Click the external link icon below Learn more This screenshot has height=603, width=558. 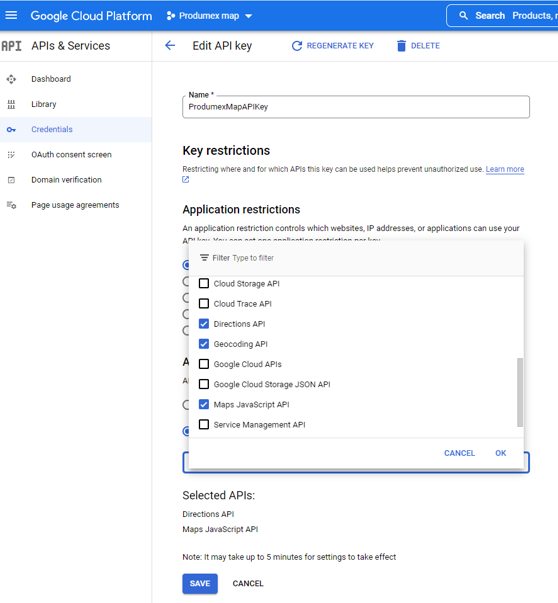[x=186, y=180]
